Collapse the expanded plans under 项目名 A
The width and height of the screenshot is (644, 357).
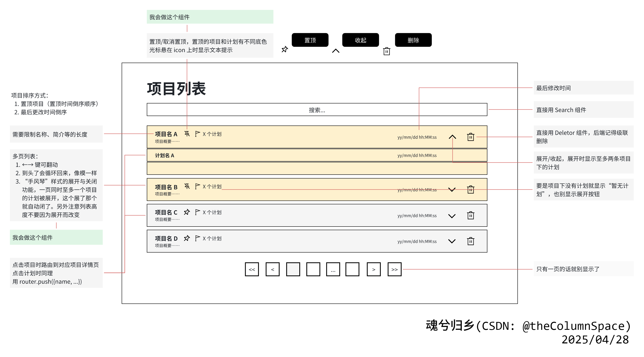point(452,137)
